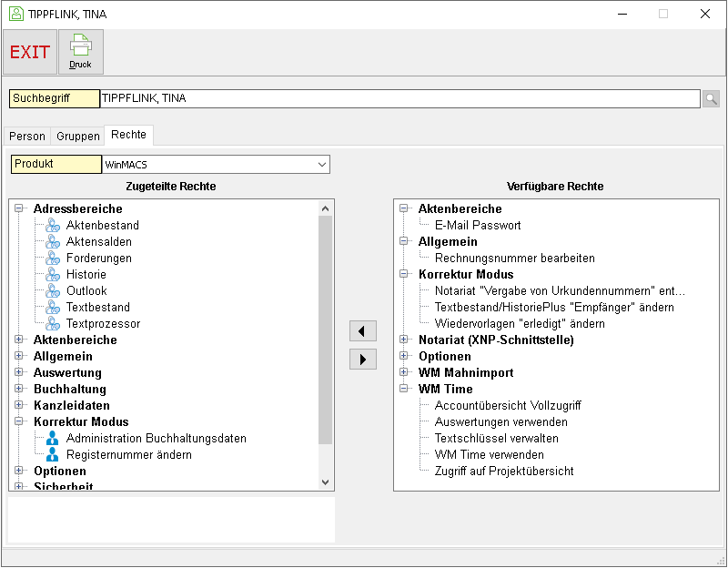
Task: Switch to the Person tab
Action: 27,136
